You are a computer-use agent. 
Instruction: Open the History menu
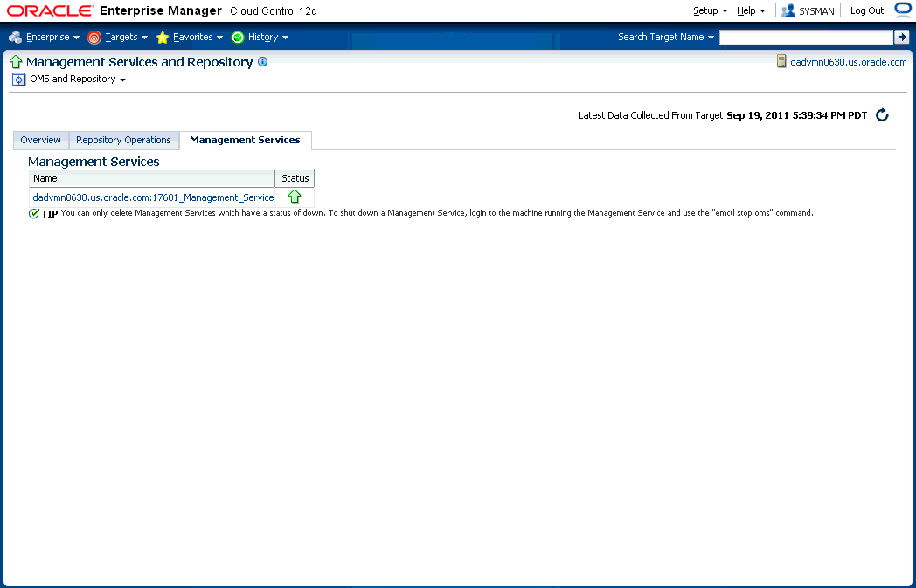click(x=268, y=37)
